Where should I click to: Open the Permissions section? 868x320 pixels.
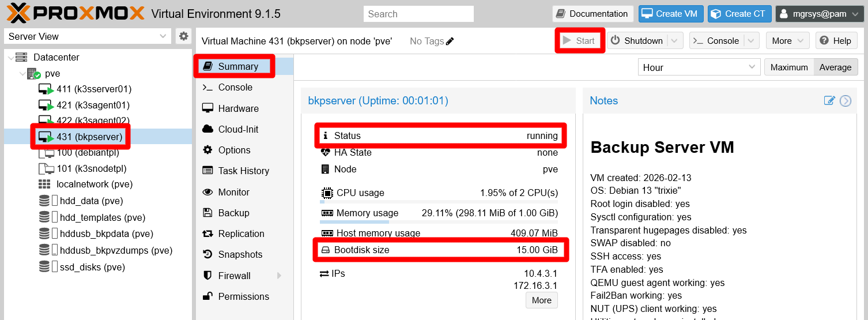pyautogui.click(x=244, y=296)
